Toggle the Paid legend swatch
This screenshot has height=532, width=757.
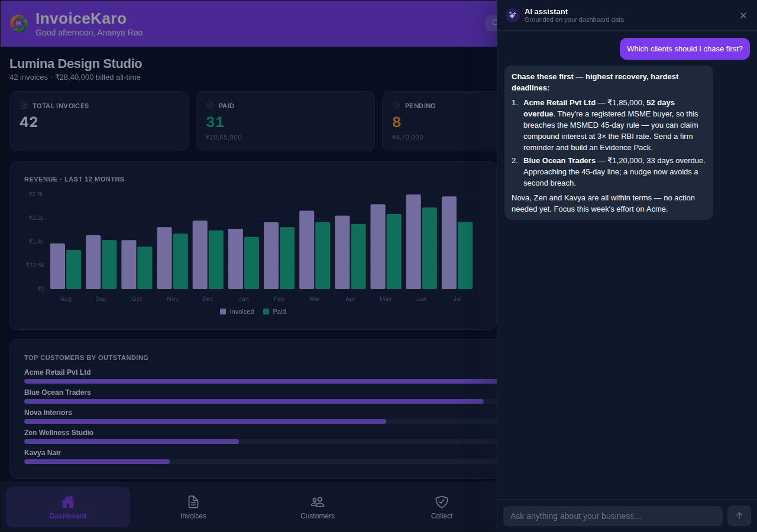pos(266,312)
